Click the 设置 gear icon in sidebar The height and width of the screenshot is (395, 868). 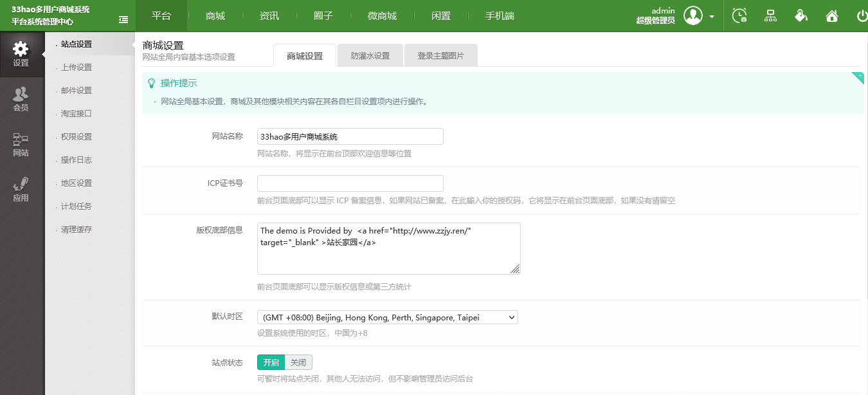21,50
